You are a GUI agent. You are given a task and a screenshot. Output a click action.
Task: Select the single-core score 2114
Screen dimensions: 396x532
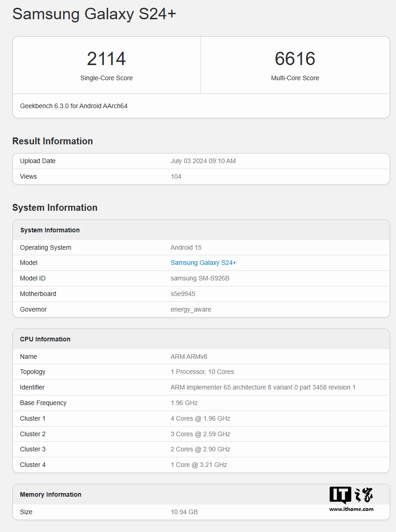point(107,59)
